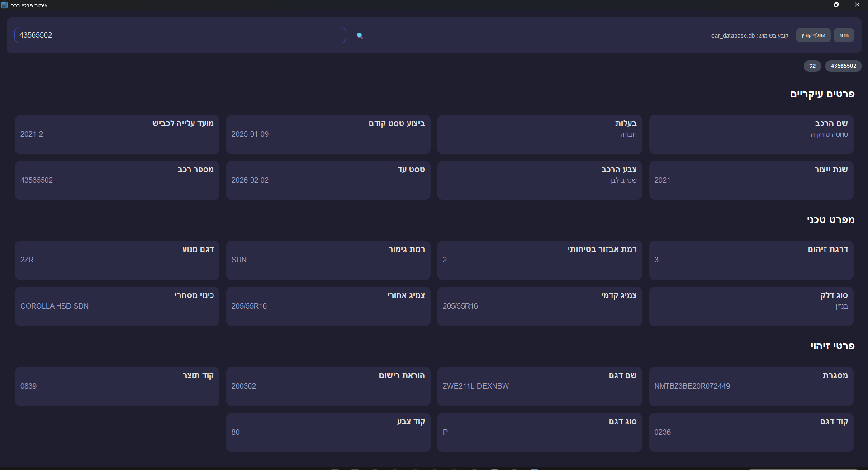Click the car_database.db file-in-use label
The image size is (868, 470).
point(749,36)
